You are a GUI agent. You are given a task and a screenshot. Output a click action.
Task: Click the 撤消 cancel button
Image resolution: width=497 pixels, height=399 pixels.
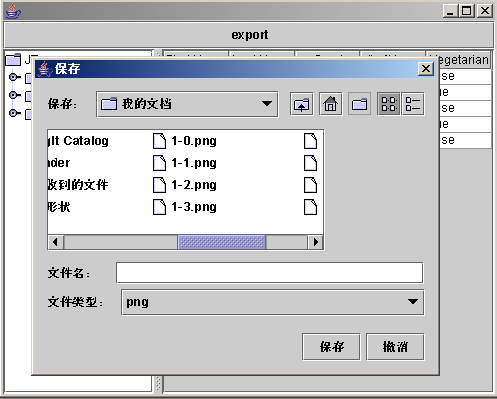(395, 347)
